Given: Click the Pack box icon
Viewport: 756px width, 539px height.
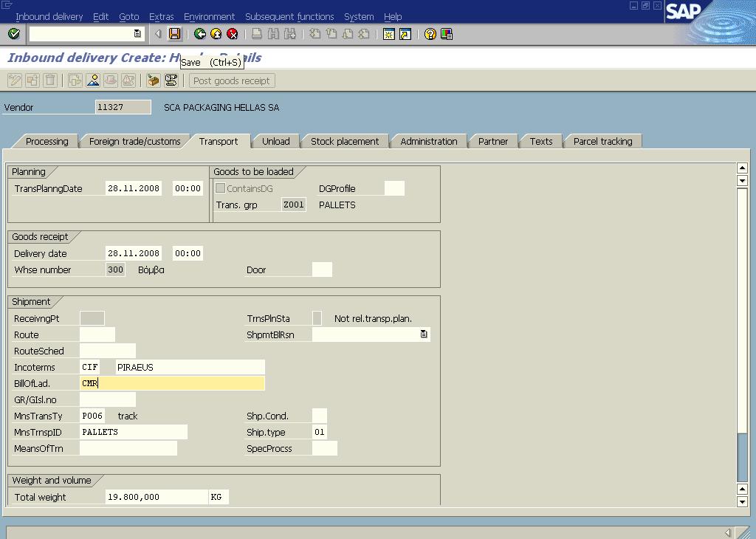Looking at the screenshot, I should (154, 80).
